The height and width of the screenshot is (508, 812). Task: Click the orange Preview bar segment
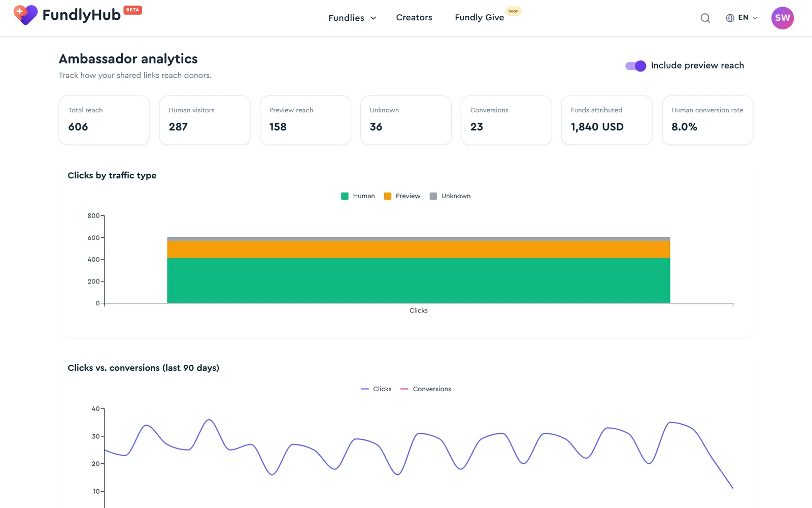coord(419,249)
